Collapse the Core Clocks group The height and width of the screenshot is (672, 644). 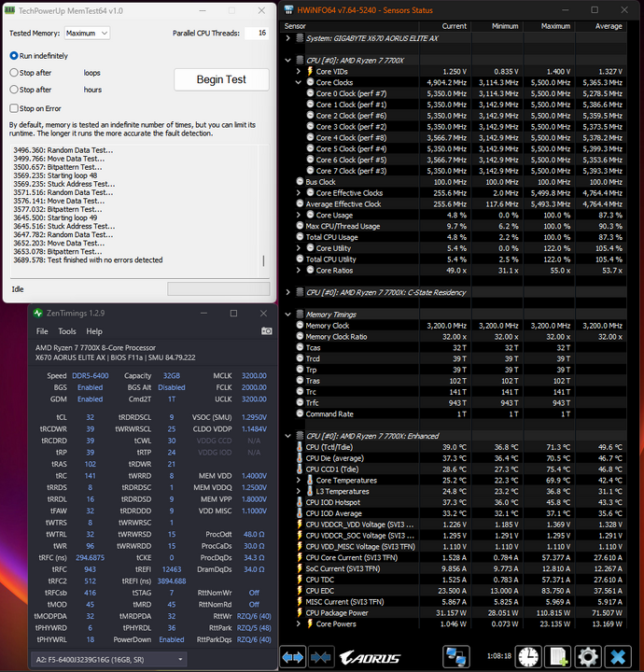point(299,82)
